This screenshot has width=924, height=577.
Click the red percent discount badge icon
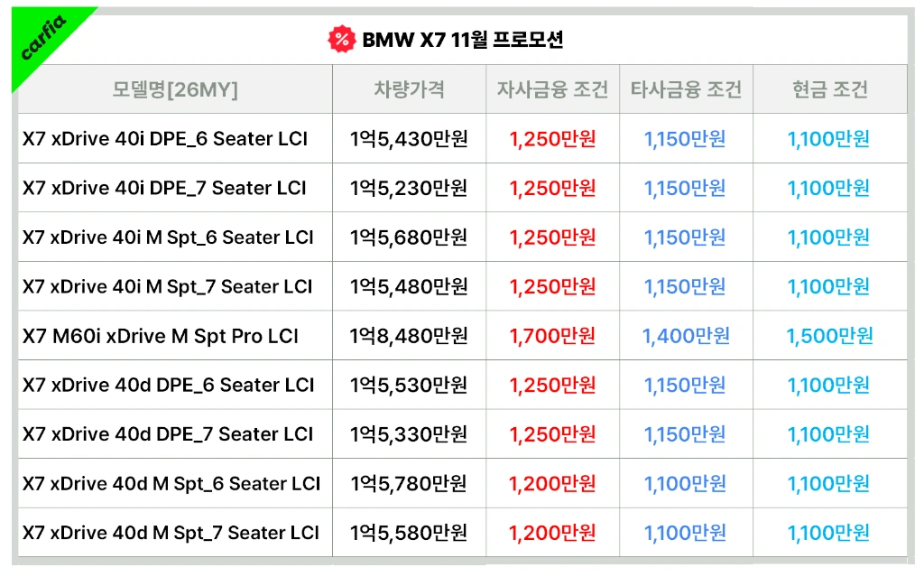[x=340, y=39]
